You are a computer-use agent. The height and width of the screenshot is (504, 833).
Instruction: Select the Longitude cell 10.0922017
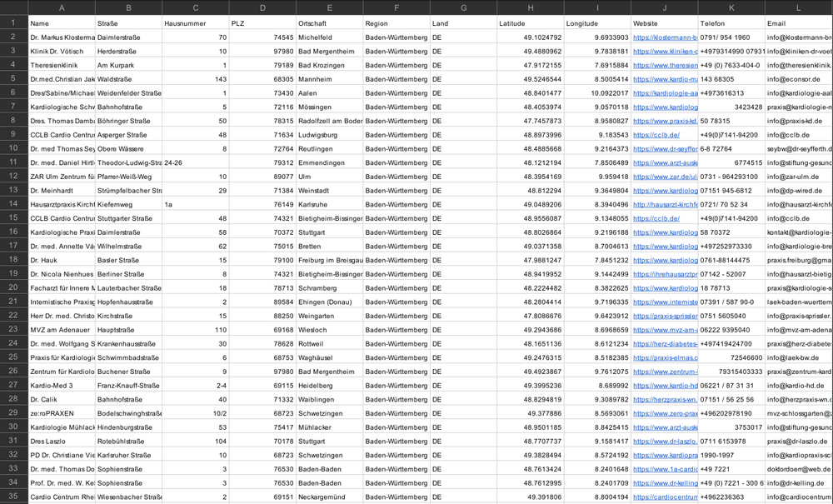pyautogui.click(x=597, y=93)
